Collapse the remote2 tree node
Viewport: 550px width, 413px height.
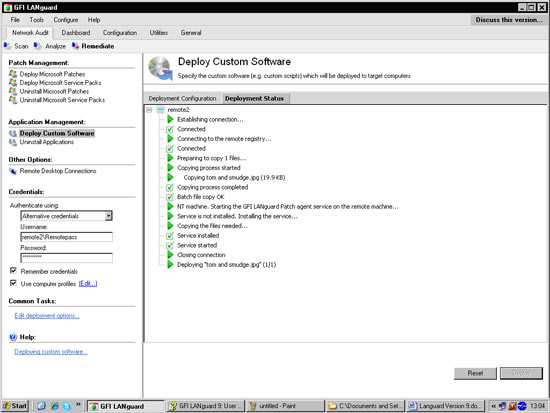tap(149, 110)
